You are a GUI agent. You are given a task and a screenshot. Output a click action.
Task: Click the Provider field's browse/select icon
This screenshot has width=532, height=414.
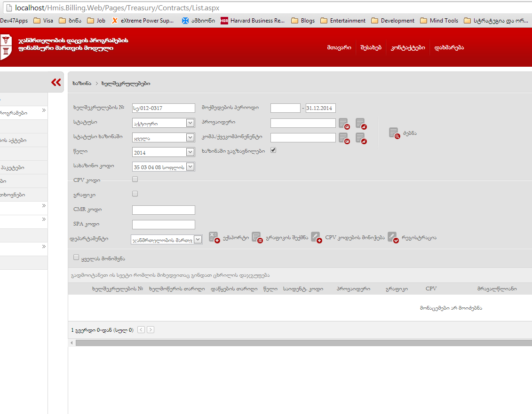pyautogui.click(x=344, y=124)
